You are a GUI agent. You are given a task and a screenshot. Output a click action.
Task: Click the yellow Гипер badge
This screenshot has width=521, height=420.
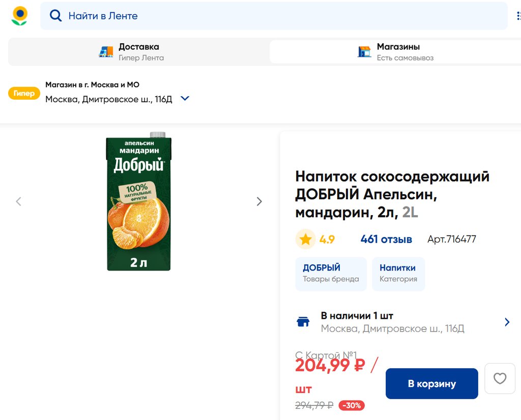pos(24,93)
